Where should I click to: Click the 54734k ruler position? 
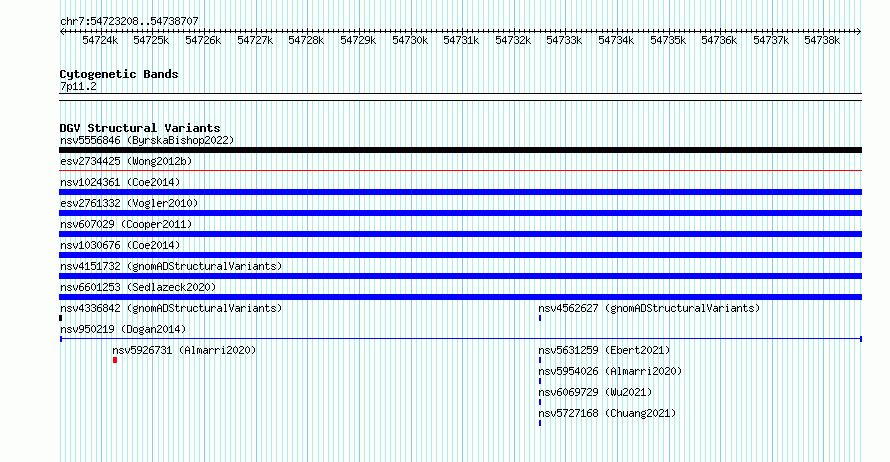(x=616, y=40)
